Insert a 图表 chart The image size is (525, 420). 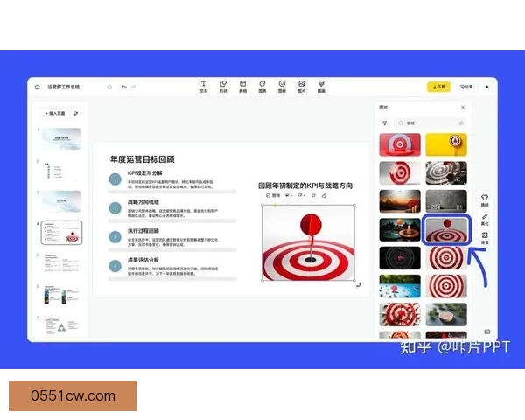[x=262, y=87]
